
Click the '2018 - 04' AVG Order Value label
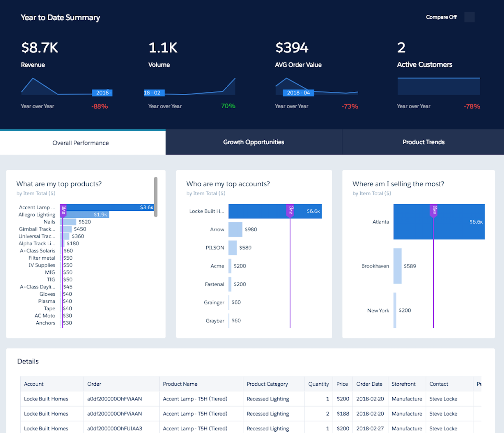298,93
